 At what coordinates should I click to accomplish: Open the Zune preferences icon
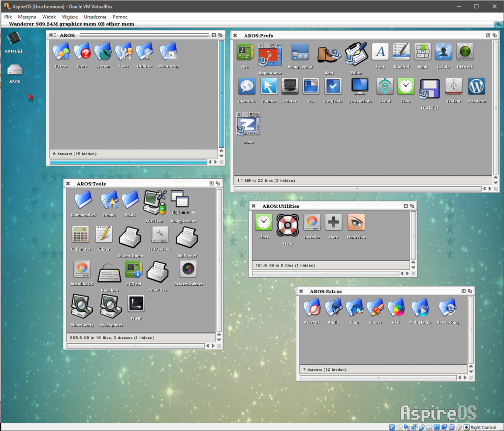click(x=248, y=124)
